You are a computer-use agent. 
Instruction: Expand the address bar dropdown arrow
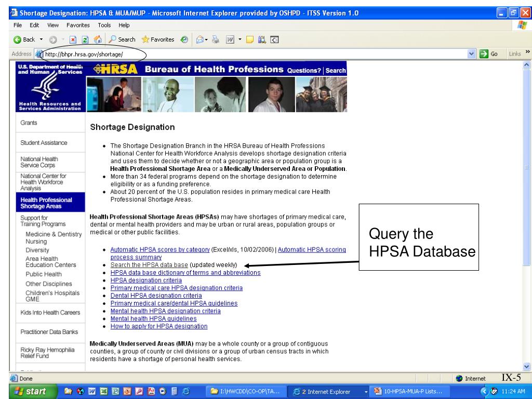click(471, 54)
